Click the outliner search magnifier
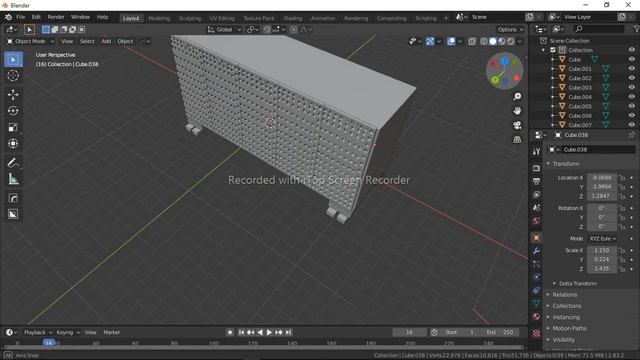 579,29
